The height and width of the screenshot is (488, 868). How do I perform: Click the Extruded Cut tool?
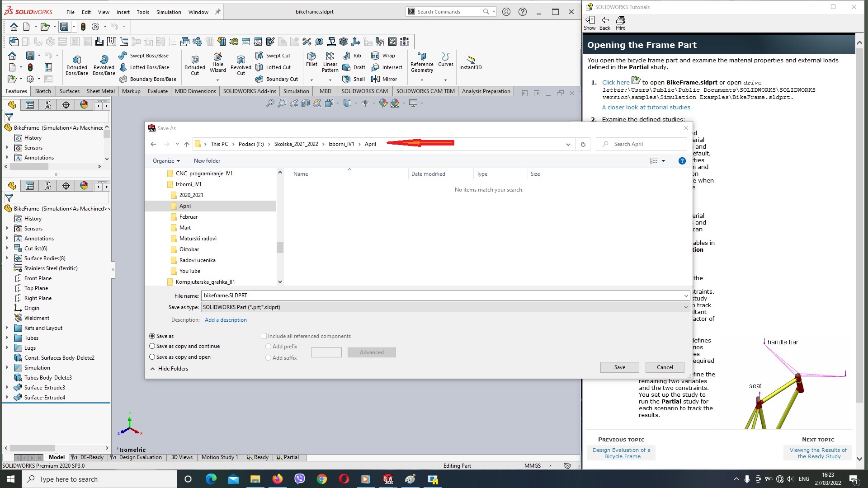(x=195, y=66)
